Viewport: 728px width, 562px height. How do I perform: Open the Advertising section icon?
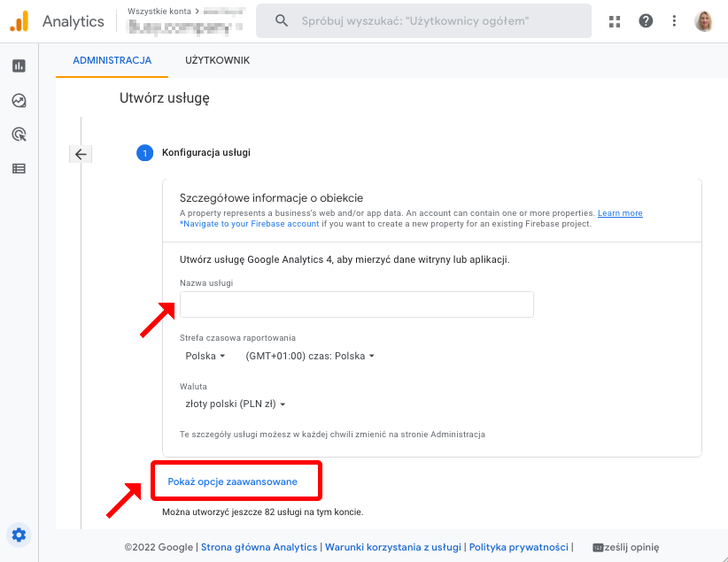click(19, 134)
